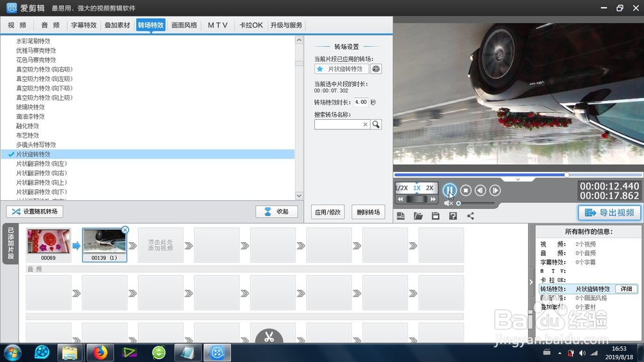This screenshot has height=362, width=644.
Task: Collapse the info panel side arrow
Action: 531,282
